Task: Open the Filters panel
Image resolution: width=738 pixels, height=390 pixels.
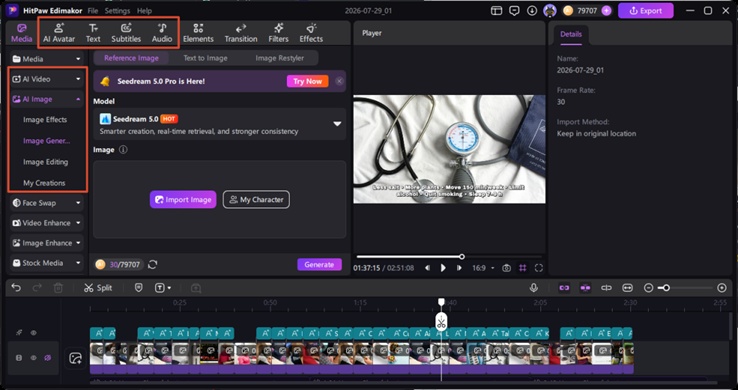Action: (278, 33)
